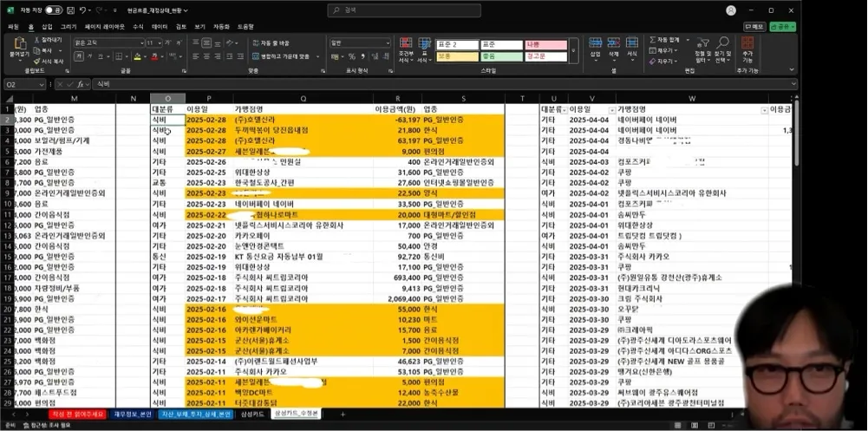Viewport: 868px width, 431px height.
Task: Toggle bold formatting (가)
Action: pyautogui.click(x=79, y=56)
